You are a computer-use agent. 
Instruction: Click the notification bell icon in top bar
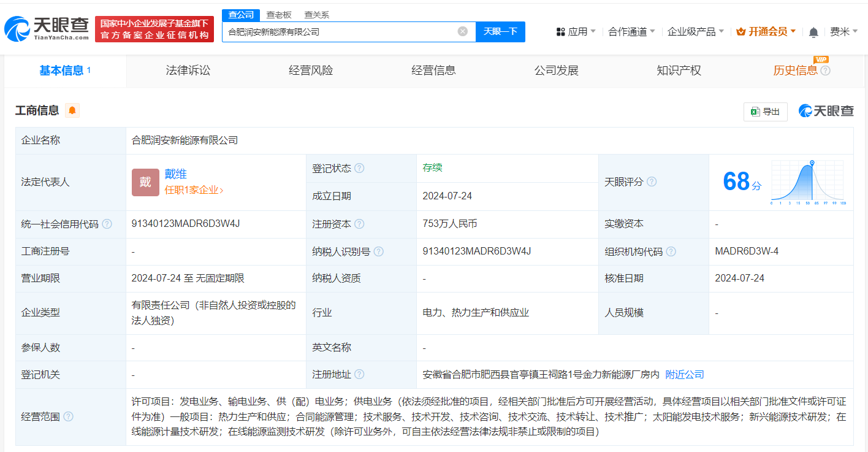pyautogui.click(x=813, y=31)
